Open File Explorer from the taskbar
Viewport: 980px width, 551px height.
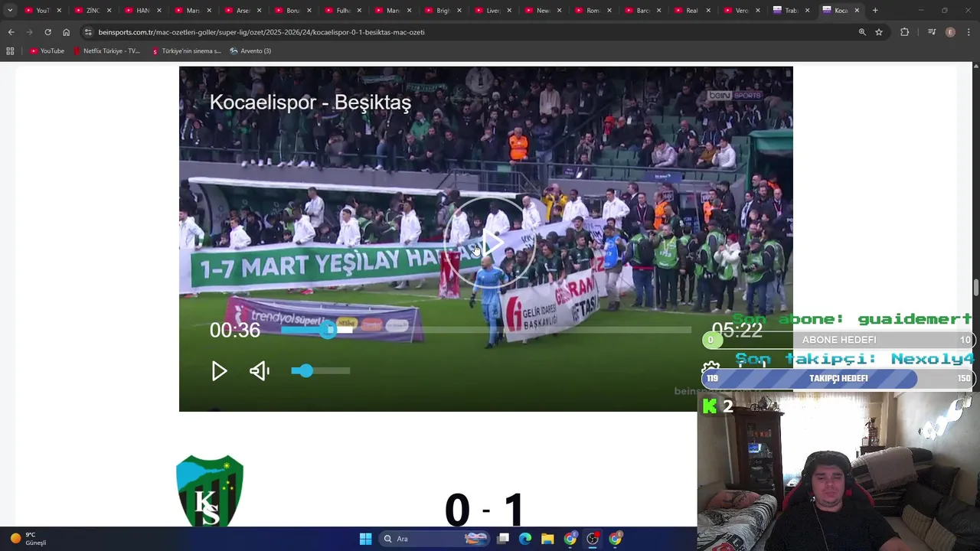pos(547,539)
